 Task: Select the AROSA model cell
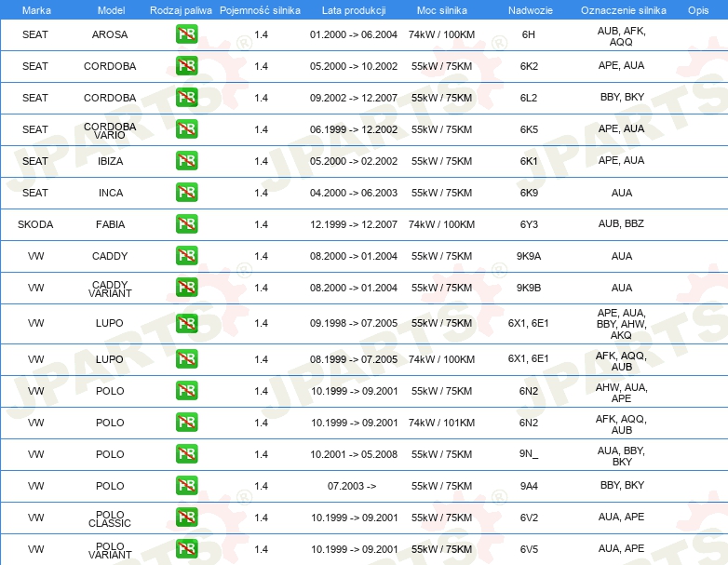[110, 34]
